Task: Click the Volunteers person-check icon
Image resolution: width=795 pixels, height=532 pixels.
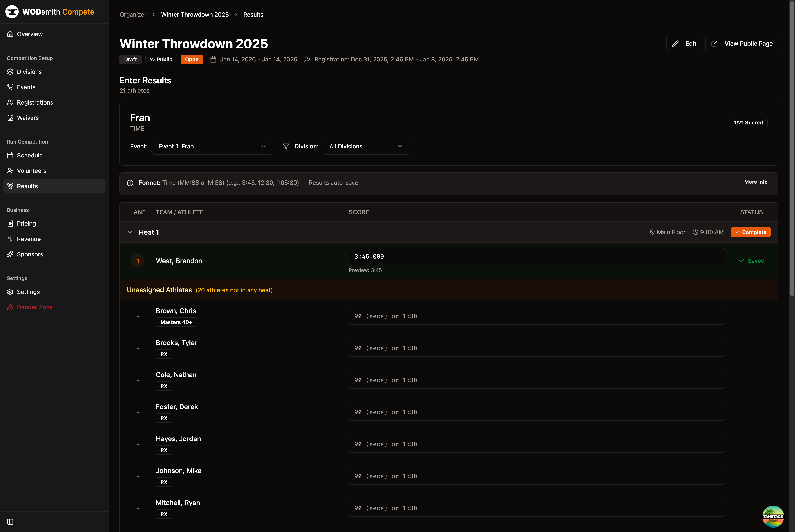Action: tap(10, 170)
